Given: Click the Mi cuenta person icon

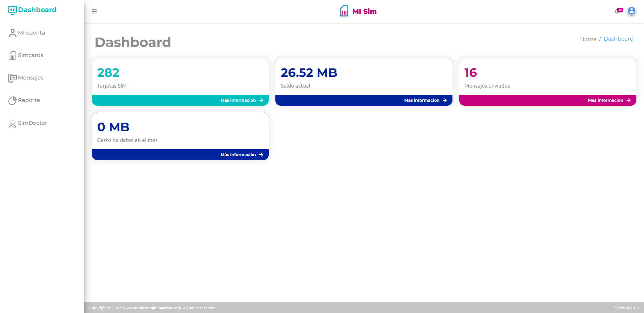Looking at the screenshot, I should [x=12, y=33].
